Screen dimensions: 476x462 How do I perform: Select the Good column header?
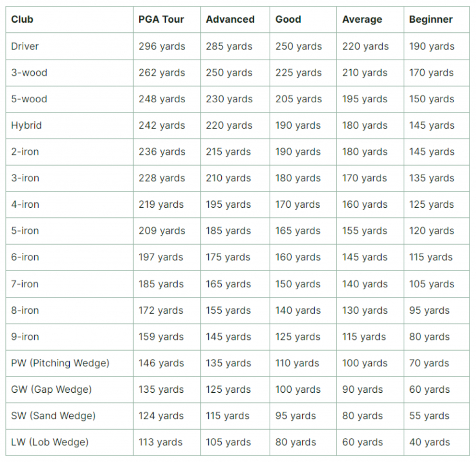pos(303,19)
